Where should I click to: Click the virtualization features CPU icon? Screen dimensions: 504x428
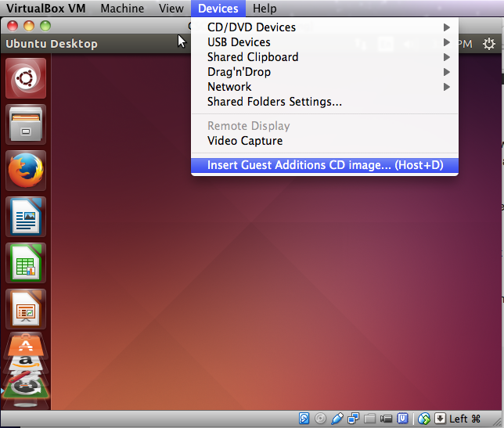click(x=402, y=419)
